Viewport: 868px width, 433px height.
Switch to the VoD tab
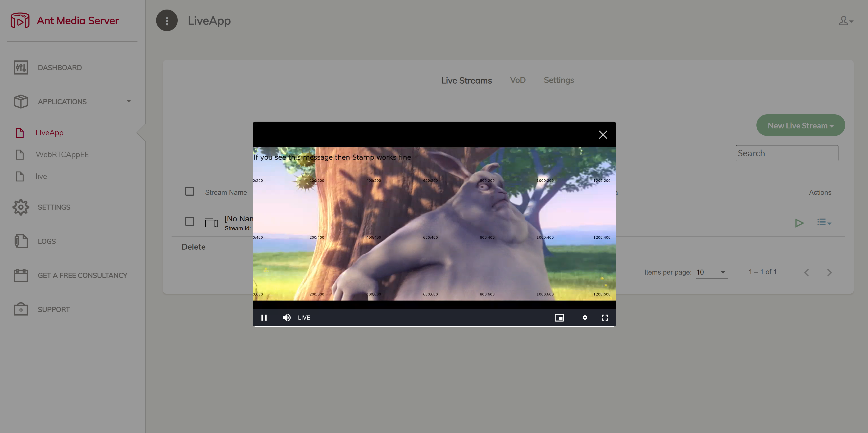click(518, 80)
